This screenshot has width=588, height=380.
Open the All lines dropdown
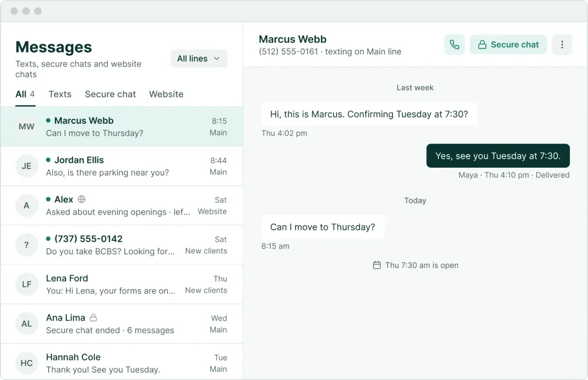click(x=199, y=59)
